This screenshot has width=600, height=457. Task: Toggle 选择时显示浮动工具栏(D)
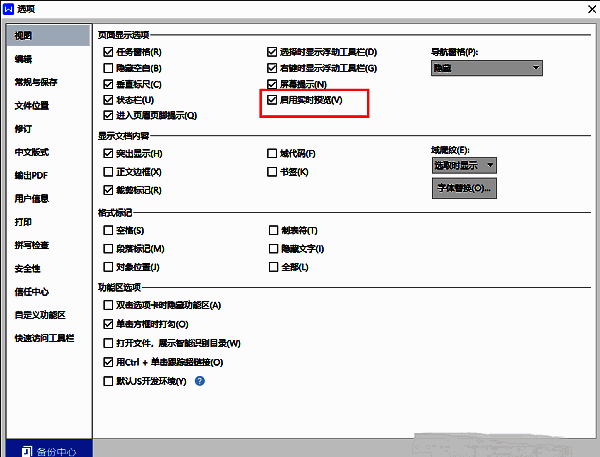[x=272, y=52]
